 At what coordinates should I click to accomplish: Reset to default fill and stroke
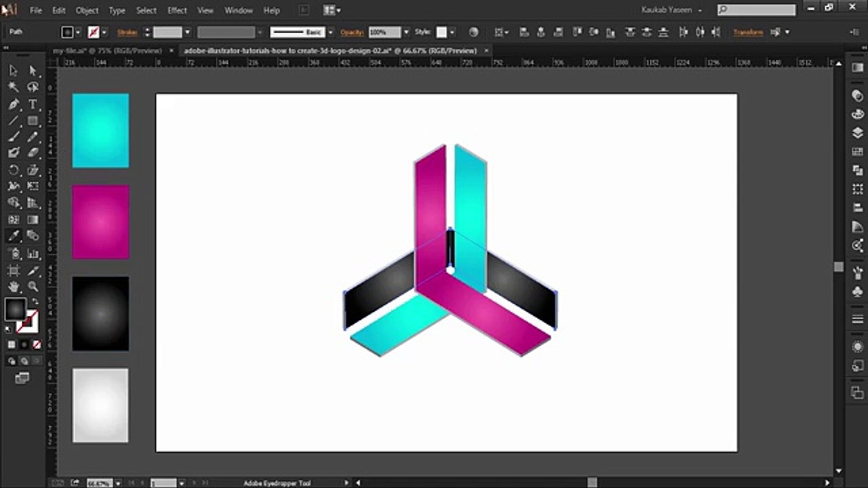click(x=9, y=329)
